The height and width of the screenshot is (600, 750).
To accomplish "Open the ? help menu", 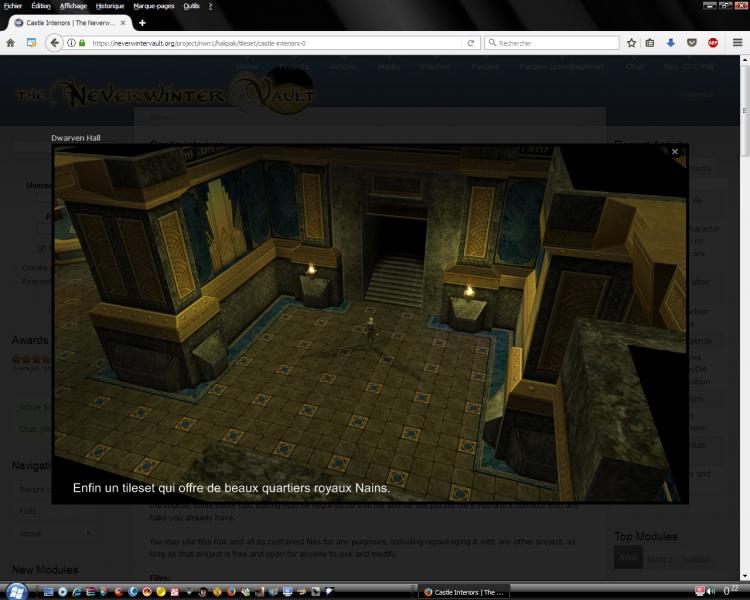I will (210, 6).
